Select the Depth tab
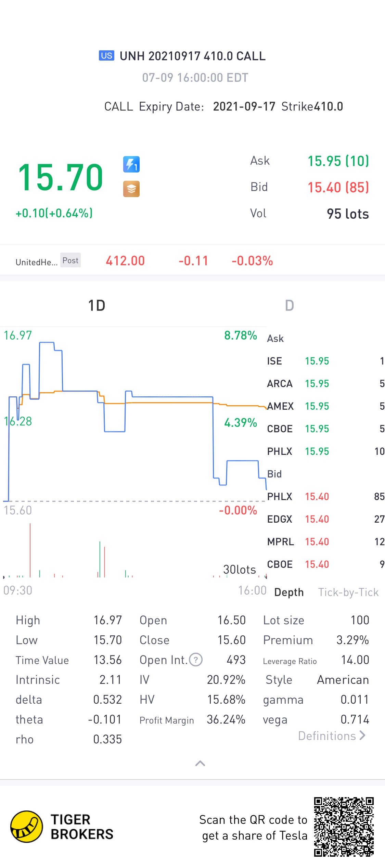 pos(289,592)
